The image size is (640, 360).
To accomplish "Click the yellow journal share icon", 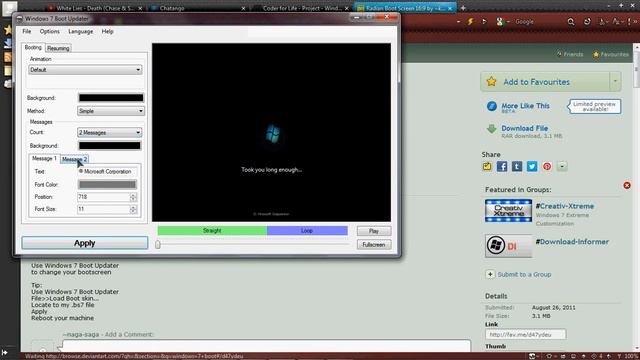I will [x=487, y=166].
